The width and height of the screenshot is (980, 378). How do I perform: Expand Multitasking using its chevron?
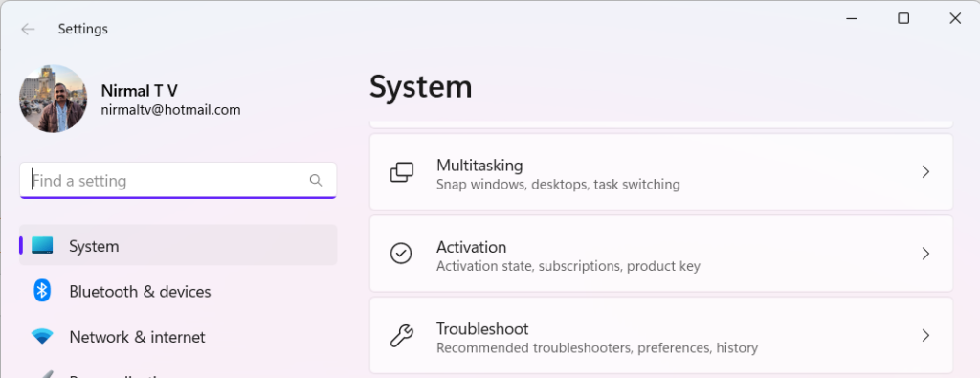925,172
